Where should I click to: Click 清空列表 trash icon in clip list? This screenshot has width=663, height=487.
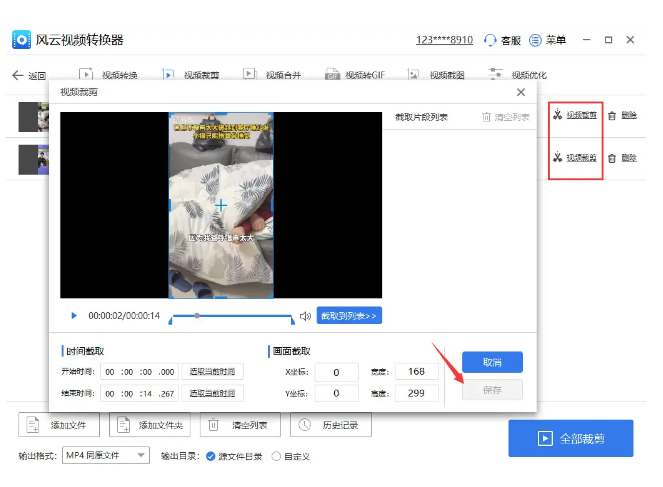coord(486,117)
